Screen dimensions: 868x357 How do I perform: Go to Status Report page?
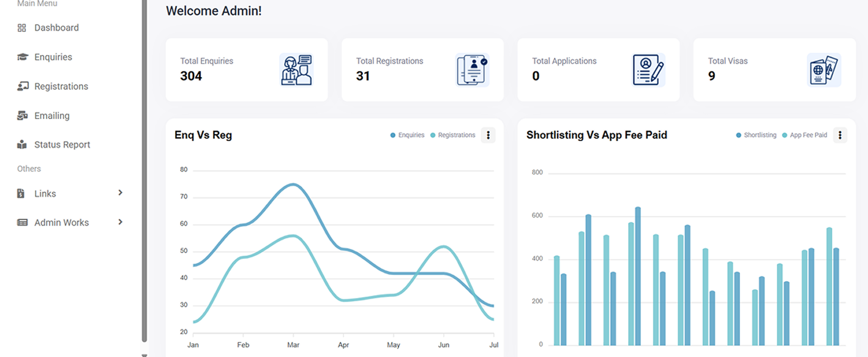coord(62,145)
